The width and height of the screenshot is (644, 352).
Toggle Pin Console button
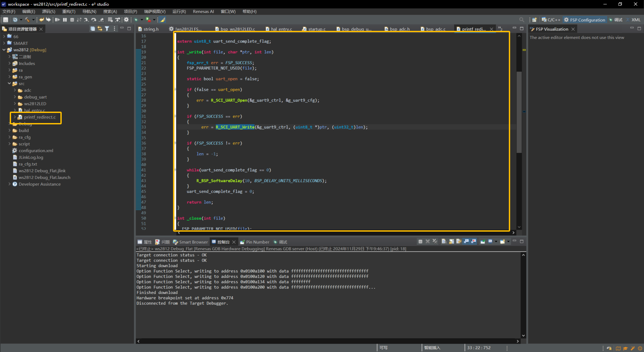click(x=483, y=242)
